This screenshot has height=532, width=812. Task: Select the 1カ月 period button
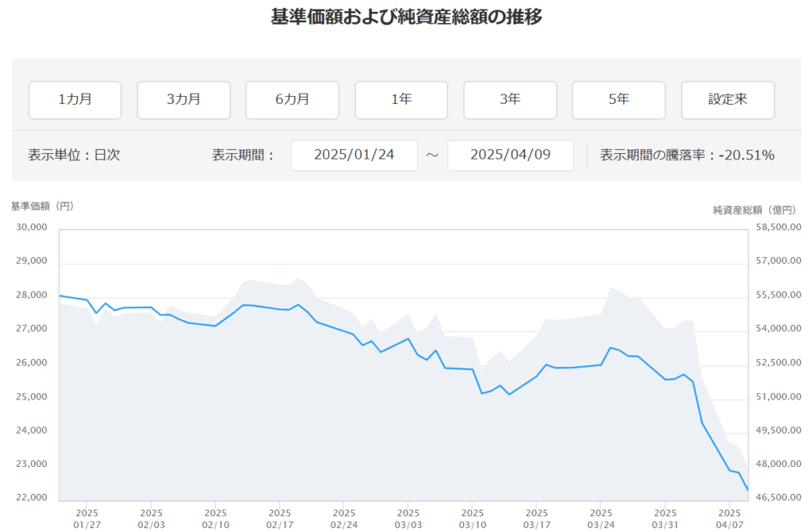(75, 100)
